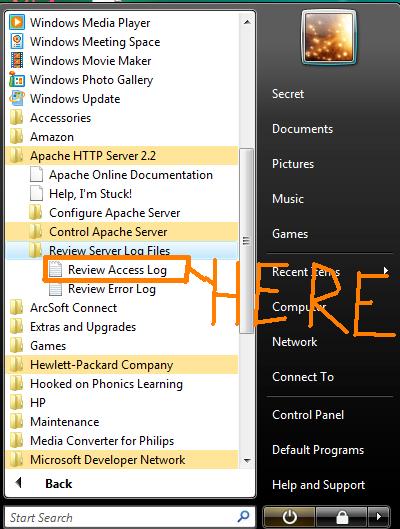The width and height of the screenshot is (400, 529).
Task: Click the programs list scroll down arrow
Action: pyautogui.click(x=247, y=461)
